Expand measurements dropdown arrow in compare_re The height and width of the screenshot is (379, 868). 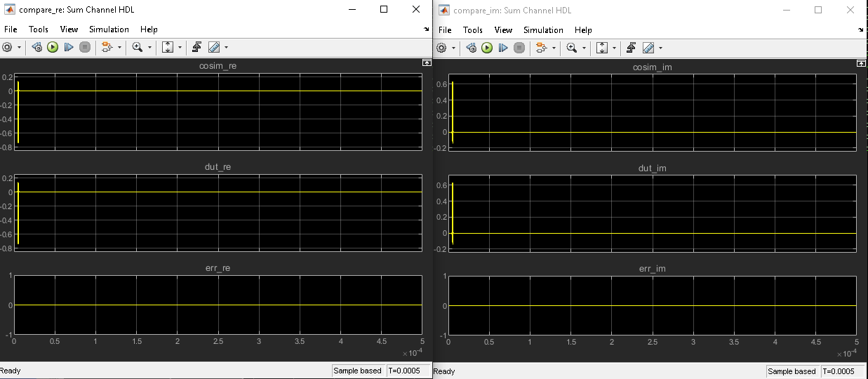(x=226, y=48)
